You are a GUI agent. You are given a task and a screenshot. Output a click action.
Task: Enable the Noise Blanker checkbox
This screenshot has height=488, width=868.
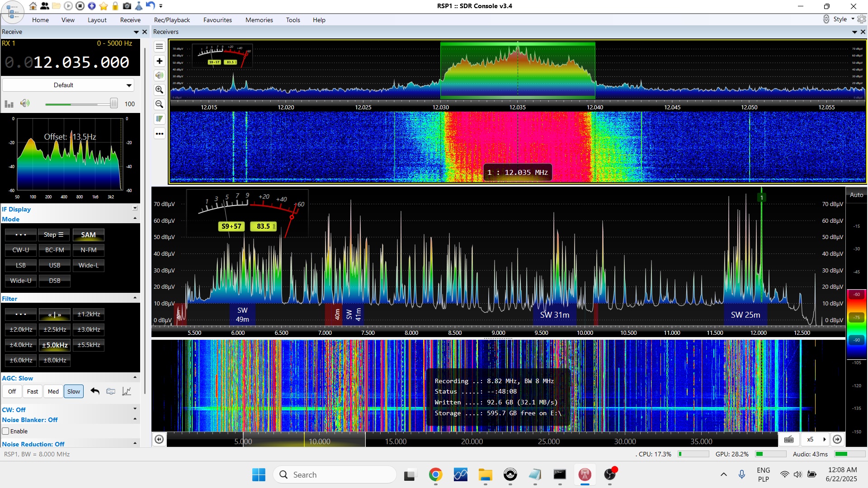coord(6,431)
